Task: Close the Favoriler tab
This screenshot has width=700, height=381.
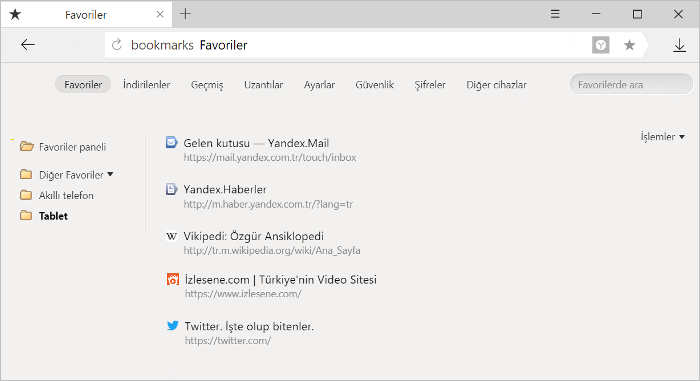Action: (x=160, y=14)
